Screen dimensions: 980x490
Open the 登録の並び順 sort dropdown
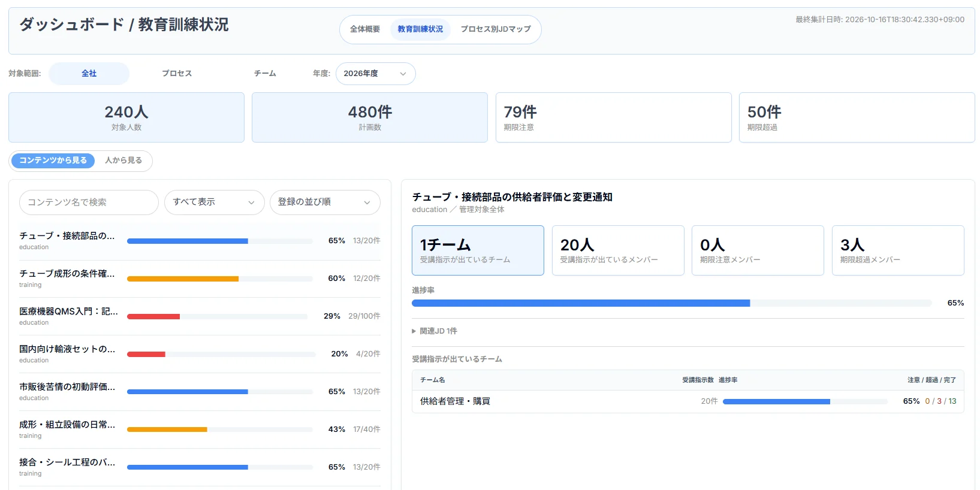325,202
